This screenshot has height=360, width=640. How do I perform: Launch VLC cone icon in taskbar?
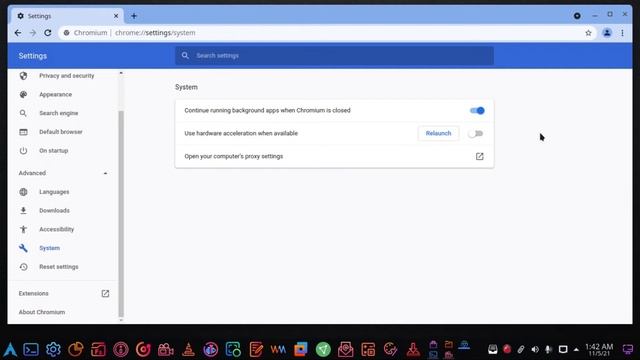point(188,349)
